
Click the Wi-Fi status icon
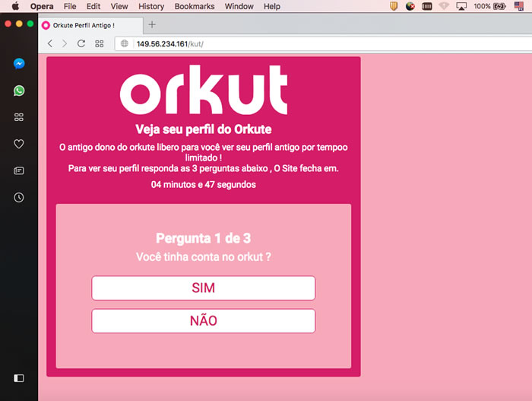(444, 6)
